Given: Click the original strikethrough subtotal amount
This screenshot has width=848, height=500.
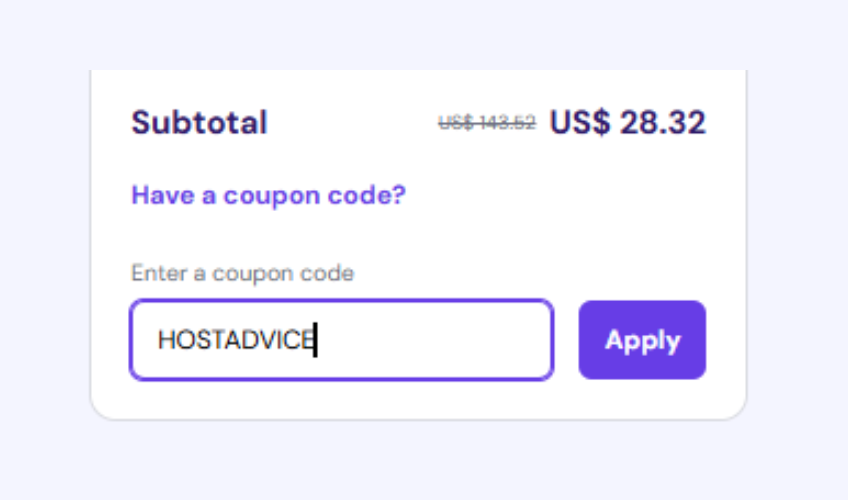Looking at the screenshot, I should (487, 123).
